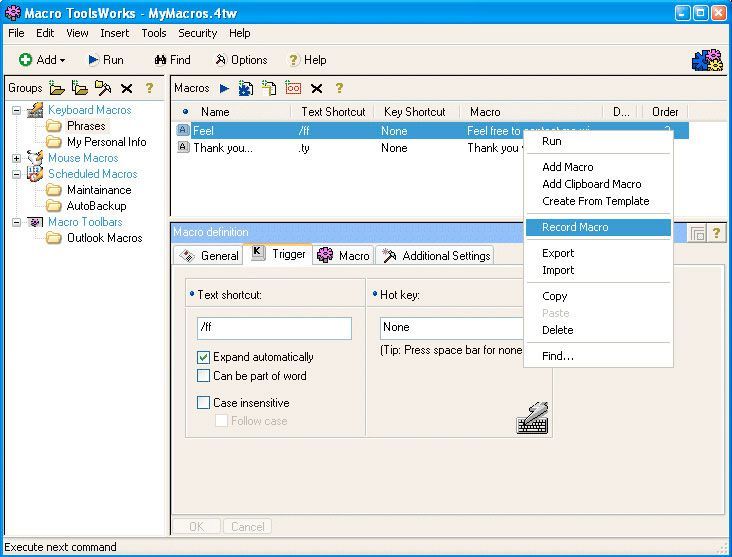Open the File menu

click(x=16, y=33)
